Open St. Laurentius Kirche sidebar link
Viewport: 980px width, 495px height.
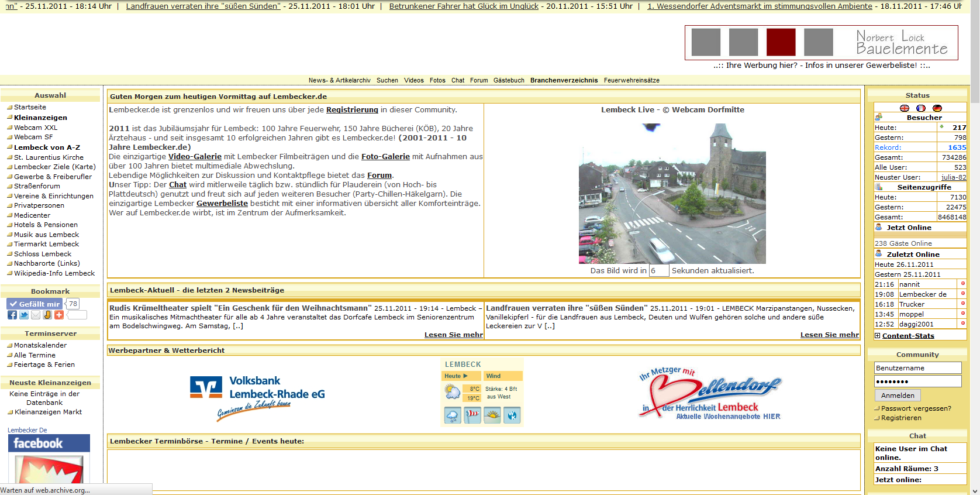49,157
